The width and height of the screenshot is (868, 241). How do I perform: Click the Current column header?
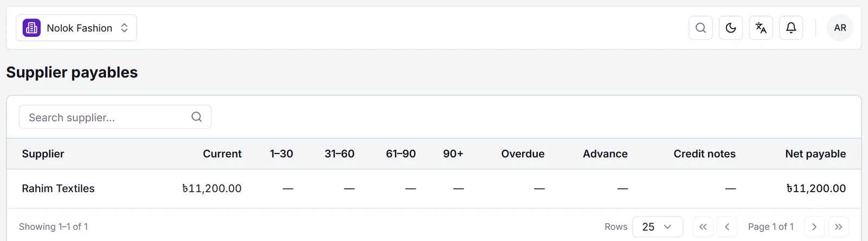click(222, 154)
